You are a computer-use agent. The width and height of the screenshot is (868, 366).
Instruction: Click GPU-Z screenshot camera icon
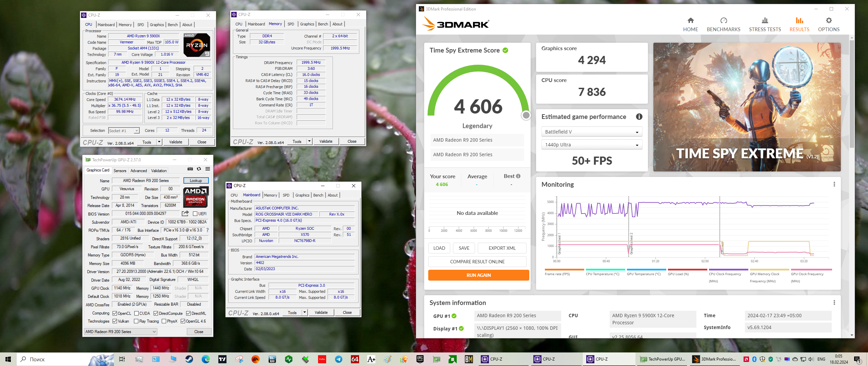190,169
